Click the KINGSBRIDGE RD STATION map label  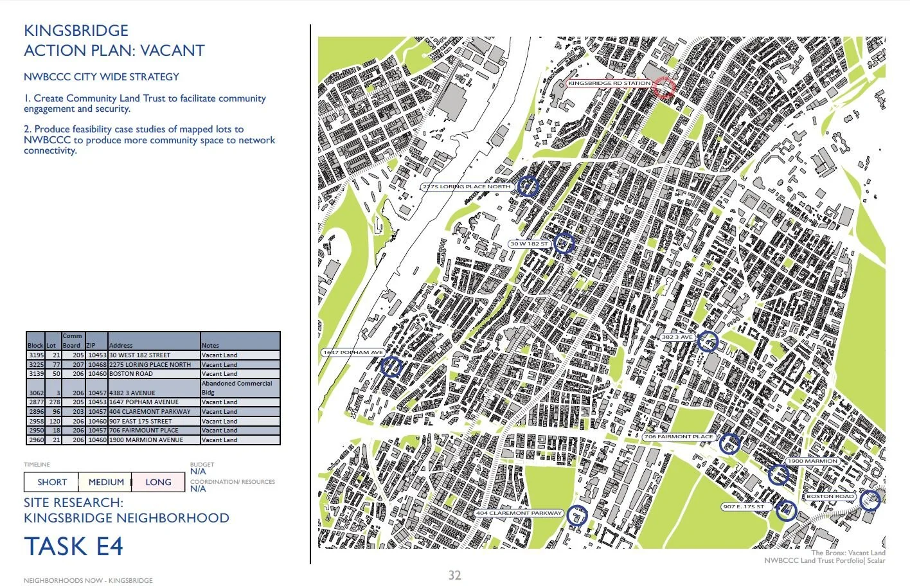pyautogui.click(x=610, y=83)
